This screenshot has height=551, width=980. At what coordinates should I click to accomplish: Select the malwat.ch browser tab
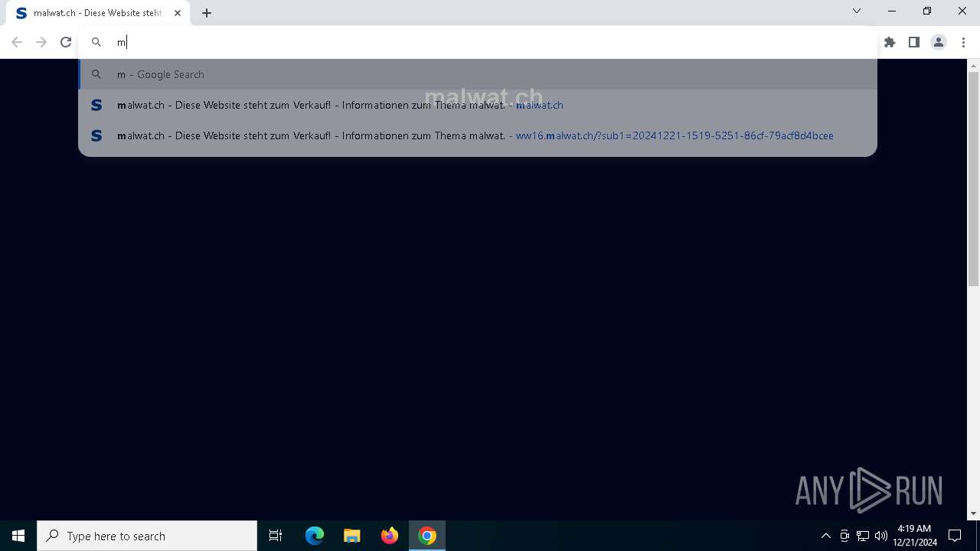click(x=98, y=13)
